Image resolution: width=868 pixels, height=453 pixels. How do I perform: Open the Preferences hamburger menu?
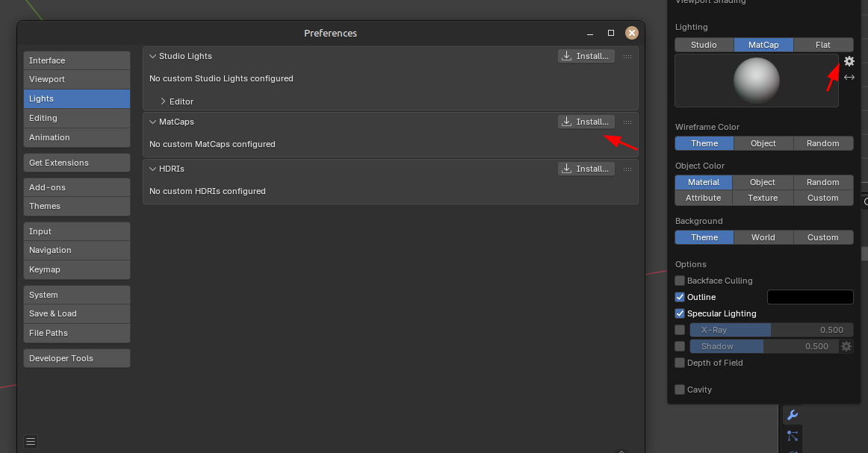coord(30,441)
